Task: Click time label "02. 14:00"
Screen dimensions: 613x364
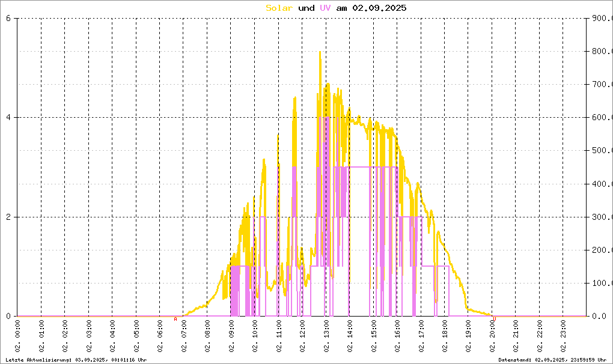Action: point(350,336)
